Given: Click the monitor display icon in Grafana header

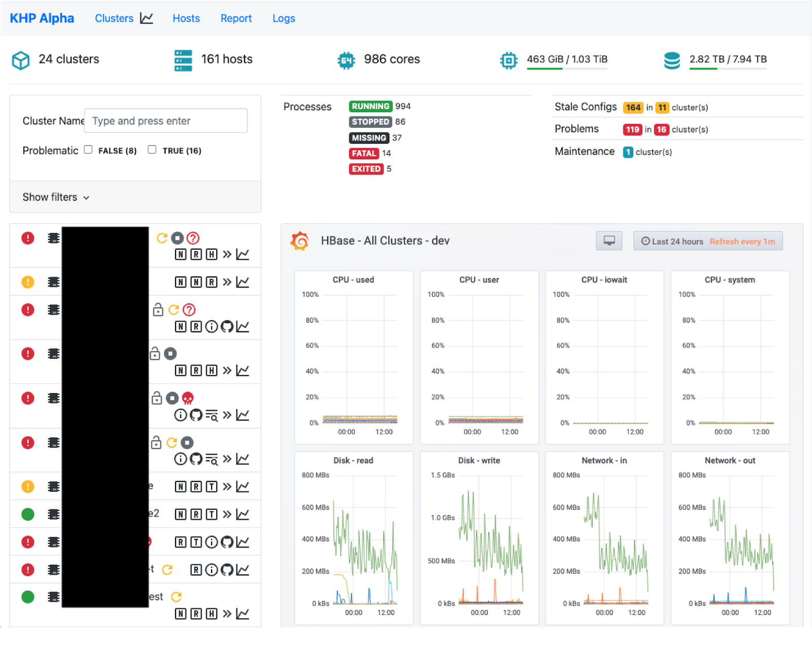Looking at the screenshot, I should click(609, 241).
